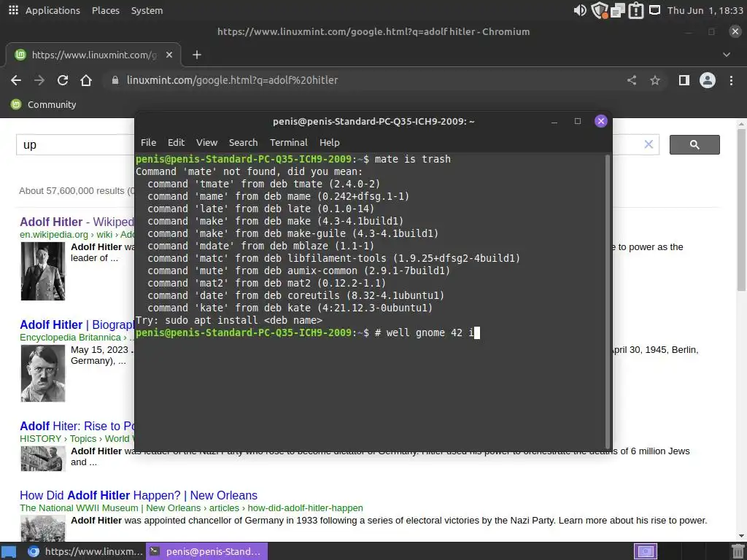This screenshot has height=560, width=747.
Task: Open Adolf Hitler Wikipedia result link
Action: click(x=77, y=222)
